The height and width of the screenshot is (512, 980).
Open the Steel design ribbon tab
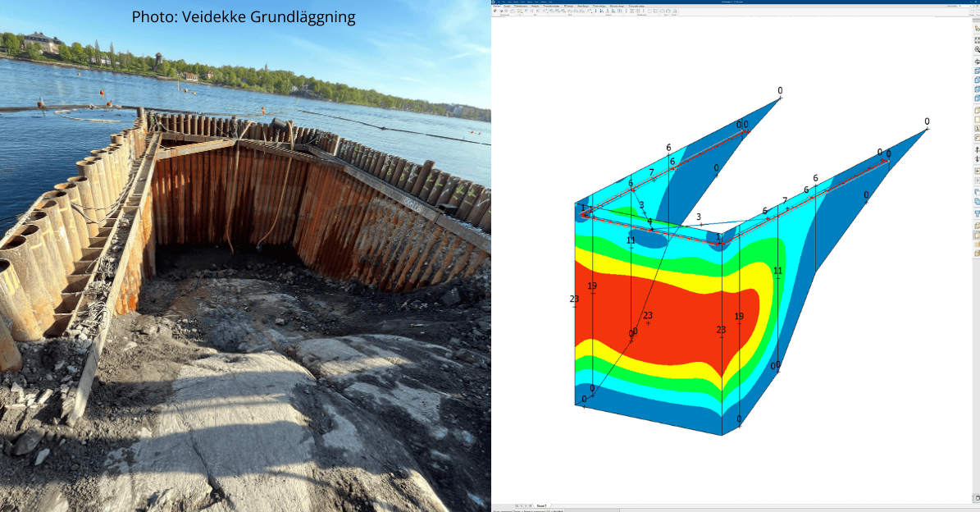pyautogui.click(x=583, y=7)
